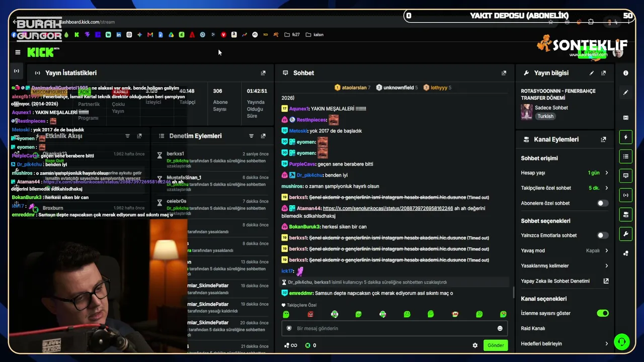644x362 pixels.
Task: Expand the Hesap yaşı setting
Action: tap(565, 173)
